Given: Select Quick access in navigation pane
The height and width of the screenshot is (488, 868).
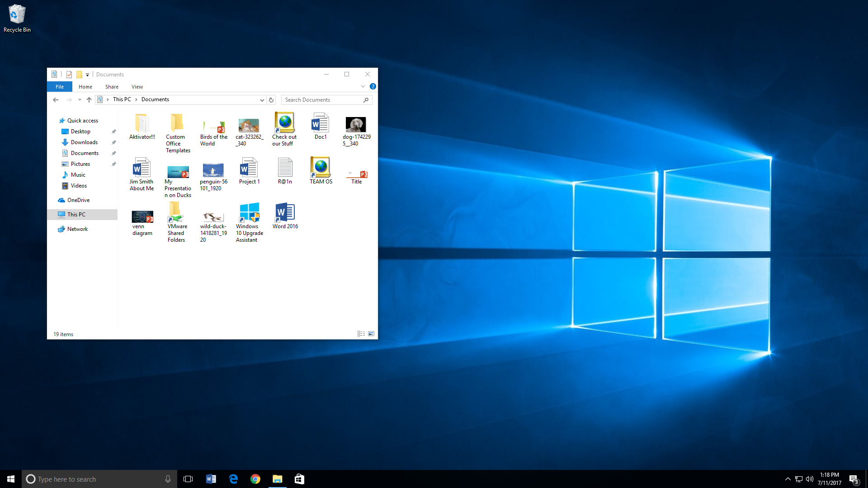Looking at the screenshot, I should [x=82, y=121].
